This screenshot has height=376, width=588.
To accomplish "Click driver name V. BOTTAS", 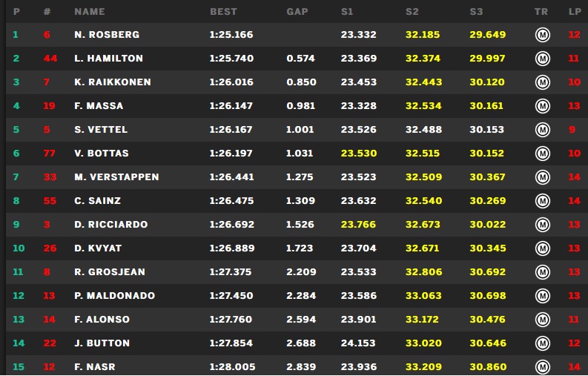I will click(x=102, y=154).
